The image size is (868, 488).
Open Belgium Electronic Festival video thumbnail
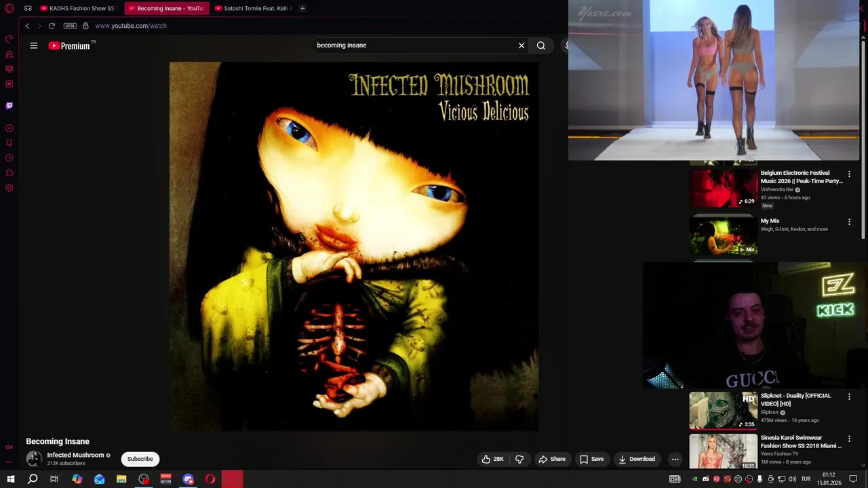(x=724, y=188)
